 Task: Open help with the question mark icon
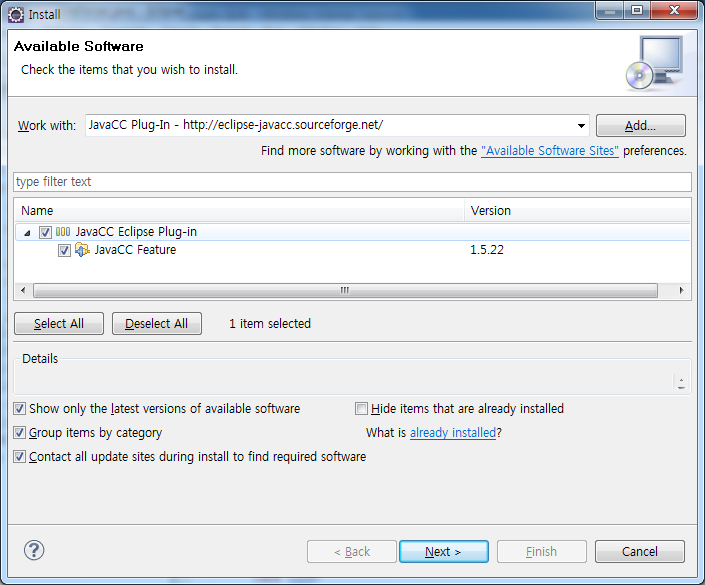[x=34, y=550]
